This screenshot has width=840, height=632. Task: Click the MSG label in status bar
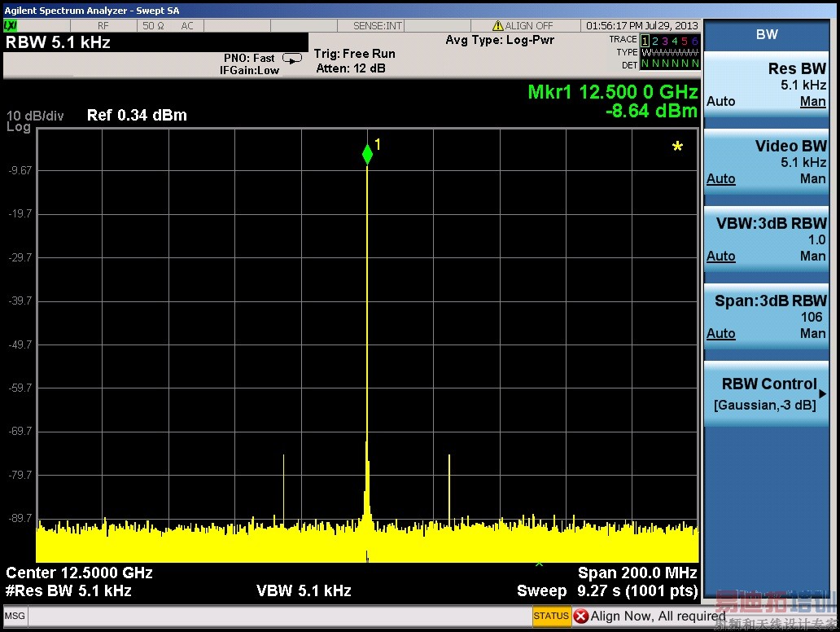coord(15,617)
